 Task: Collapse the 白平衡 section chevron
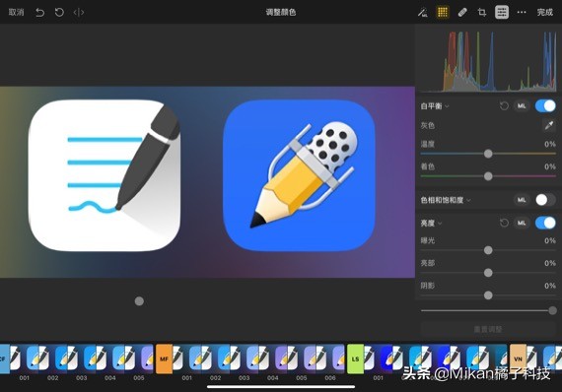447,106
